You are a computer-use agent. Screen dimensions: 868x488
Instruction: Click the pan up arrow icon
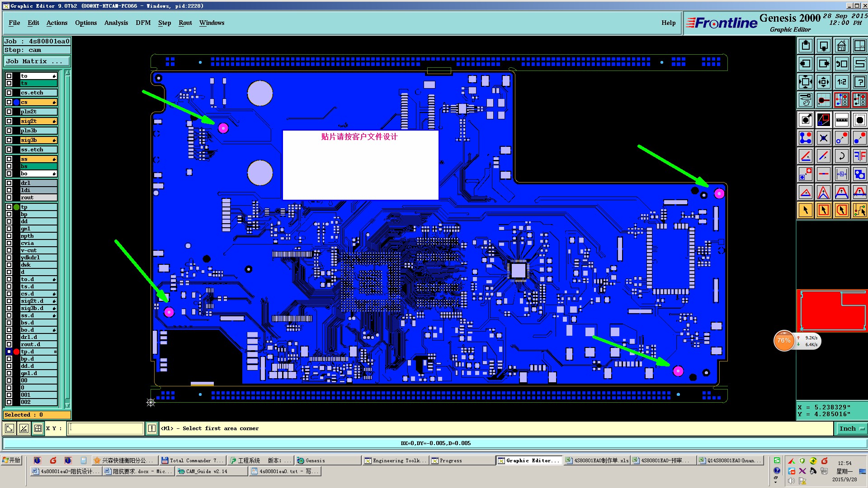[806, 46]
